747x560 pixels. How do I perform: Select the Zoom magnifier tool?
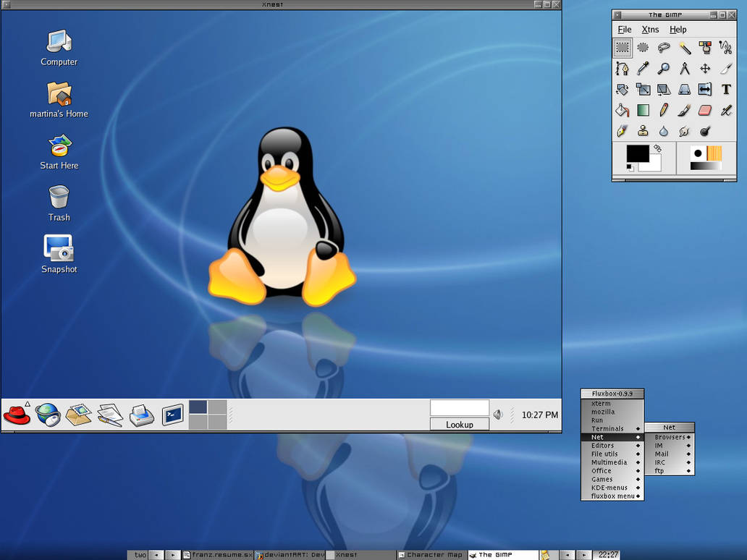click(x=664, y=69)
